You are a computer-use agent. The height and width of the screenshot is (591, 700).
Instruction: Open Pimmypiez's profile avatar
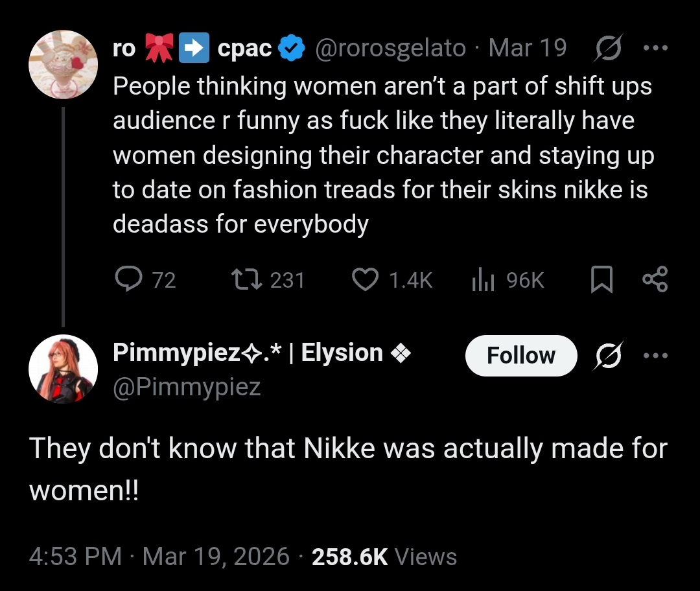64,369
